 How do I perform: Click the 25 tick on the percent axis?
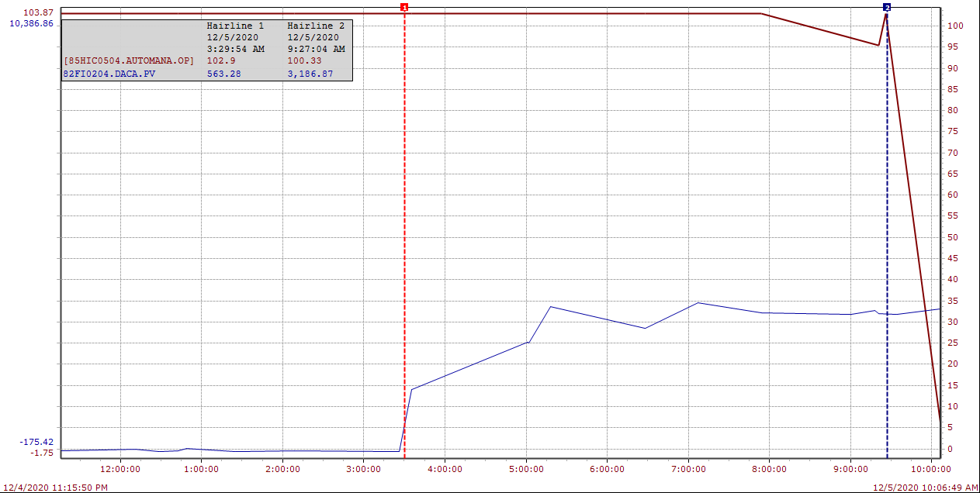pos(953,343)
